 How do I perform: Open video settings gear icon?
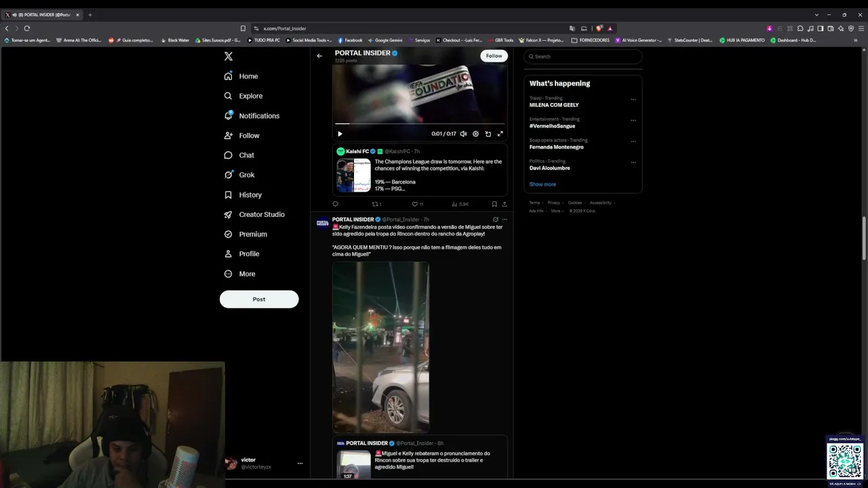475,134
